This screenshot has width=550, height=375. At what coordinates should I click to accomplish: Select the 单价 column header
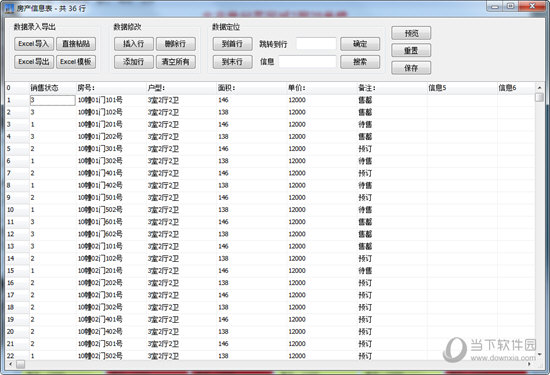322,88
